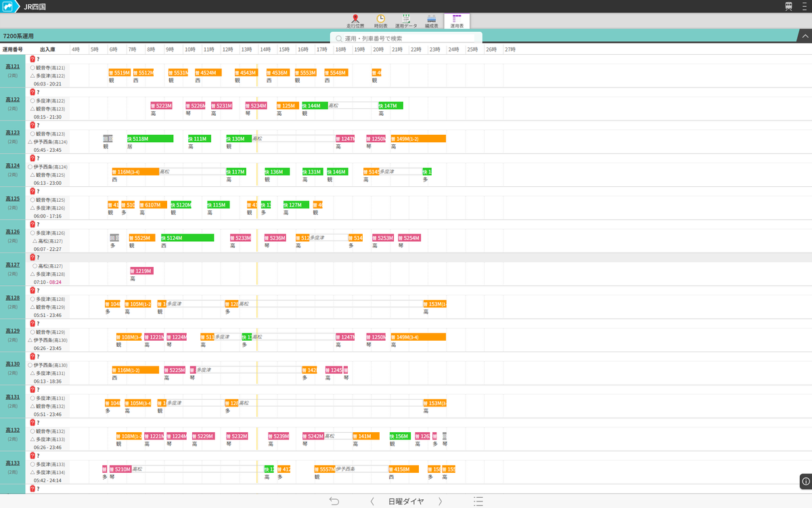The width and height of the screenshot is (812, 508).
Task: Open the 日曜ダイヤ diagram selector
Action: pyautogui.click(x=406, y=501)
